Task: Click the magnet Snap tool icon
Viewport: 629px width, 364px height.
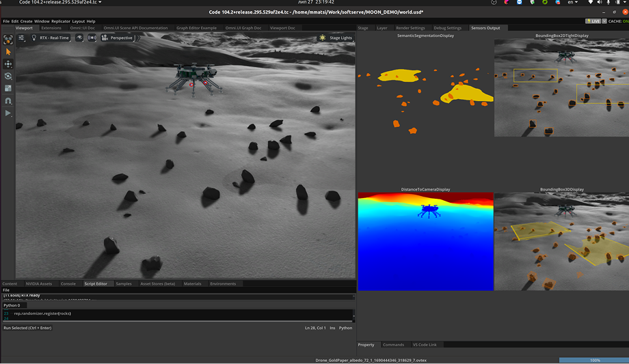Action: 8,101
